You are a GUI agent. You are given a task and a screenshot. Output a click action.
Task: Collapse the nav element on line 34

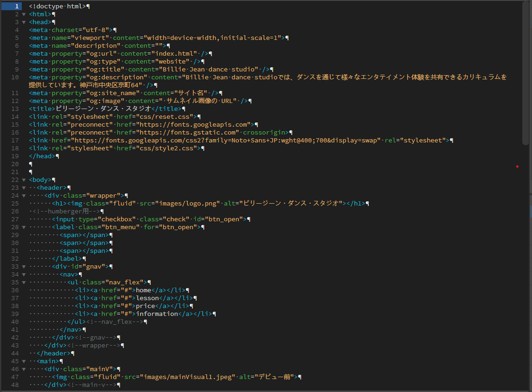(24, 275)
